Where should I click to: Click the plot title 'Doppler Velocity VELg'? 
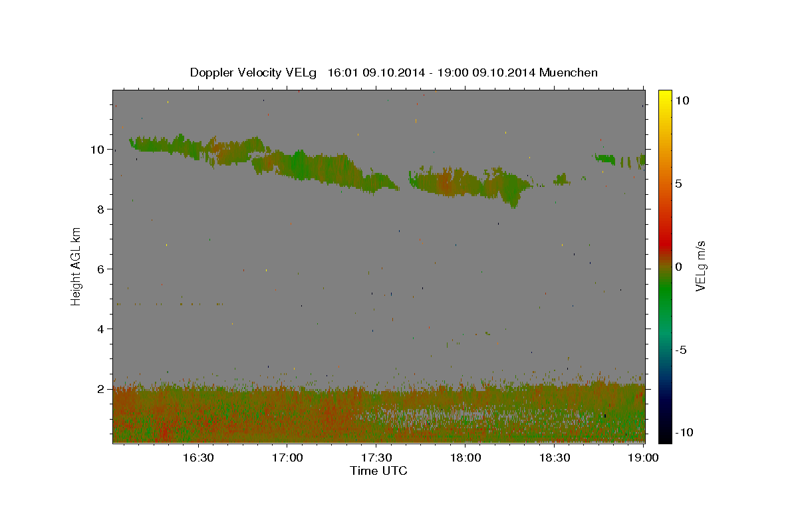254,72
